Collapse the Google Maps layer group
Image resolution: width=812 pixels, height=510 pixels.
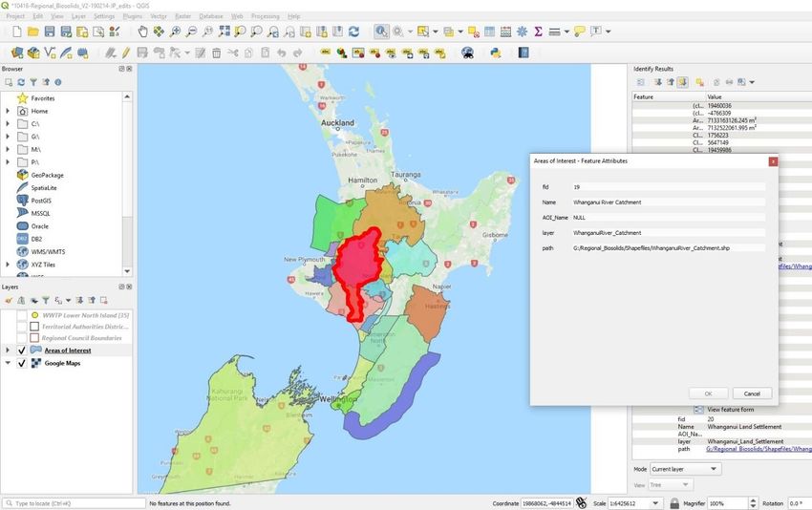(x=8, y=363)
